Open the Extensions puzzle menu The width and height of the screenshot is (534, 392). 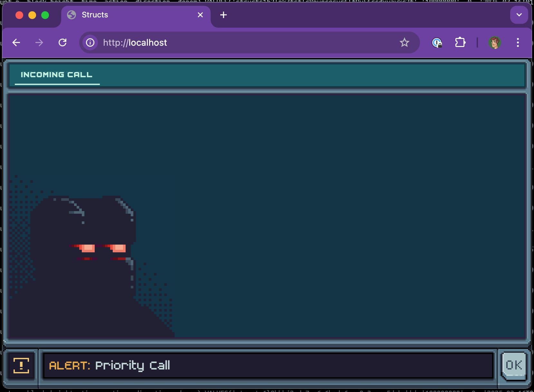click(460, 42)
